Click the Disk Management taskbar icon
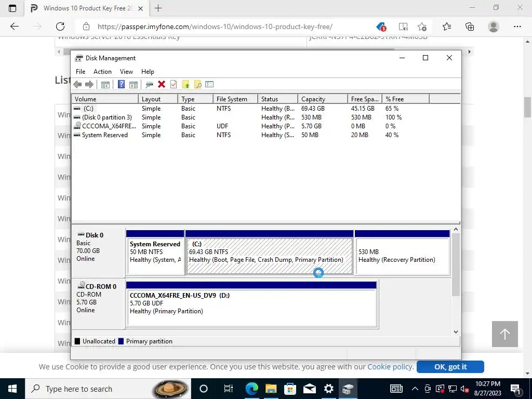Screen dimensions: 532x399 point(348,389)
